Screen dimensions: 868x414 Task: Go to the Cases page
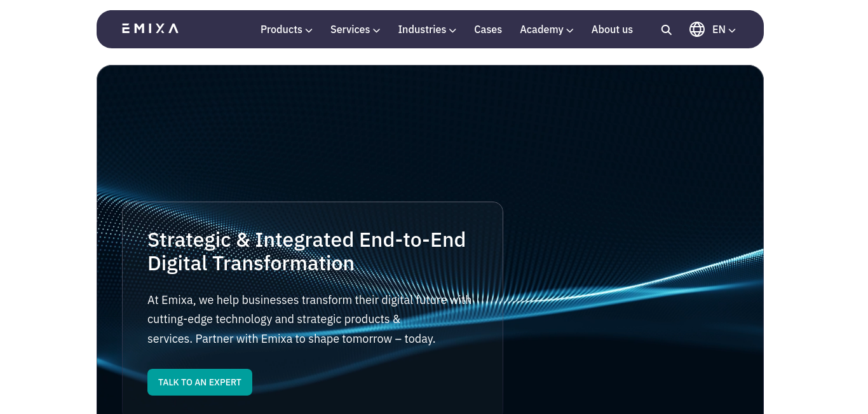(488, 30)
